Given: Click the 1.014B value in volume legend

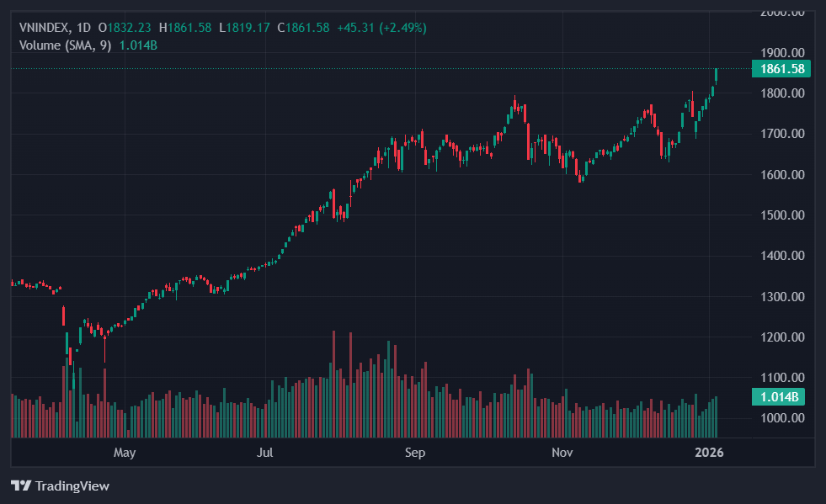Looking at the screenshot, I should (x=138, y=45).
